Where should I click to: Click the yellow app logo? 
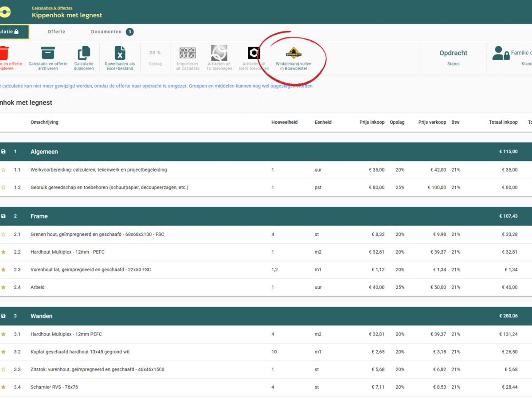[x=5, y=12]
